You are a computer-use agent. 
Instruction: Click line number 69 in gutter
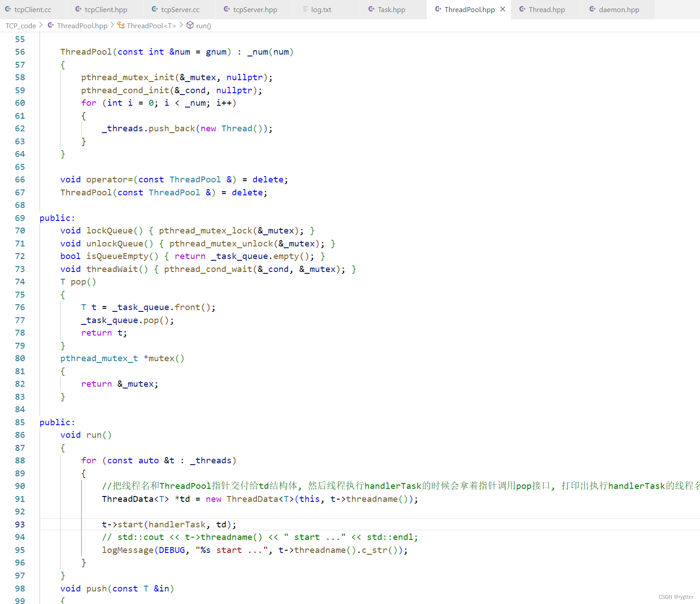[x=20, y=218]
